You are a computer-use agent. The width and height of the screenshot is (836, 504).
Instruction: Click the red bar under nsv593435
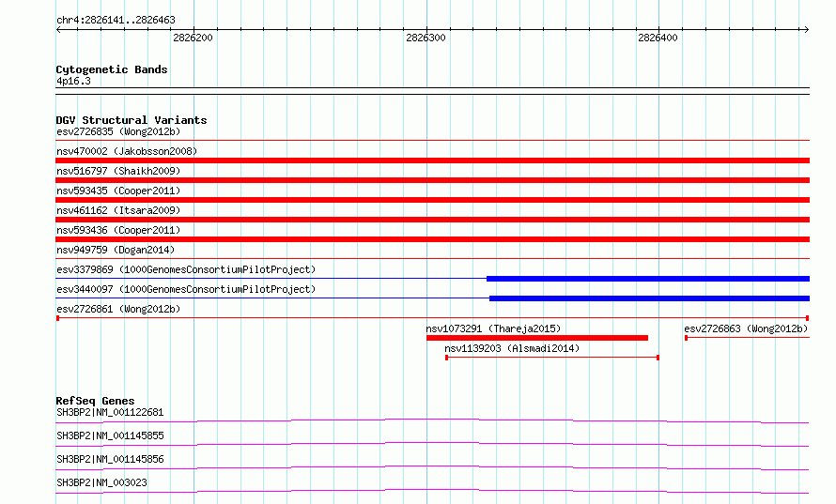(x=432, y=200)
